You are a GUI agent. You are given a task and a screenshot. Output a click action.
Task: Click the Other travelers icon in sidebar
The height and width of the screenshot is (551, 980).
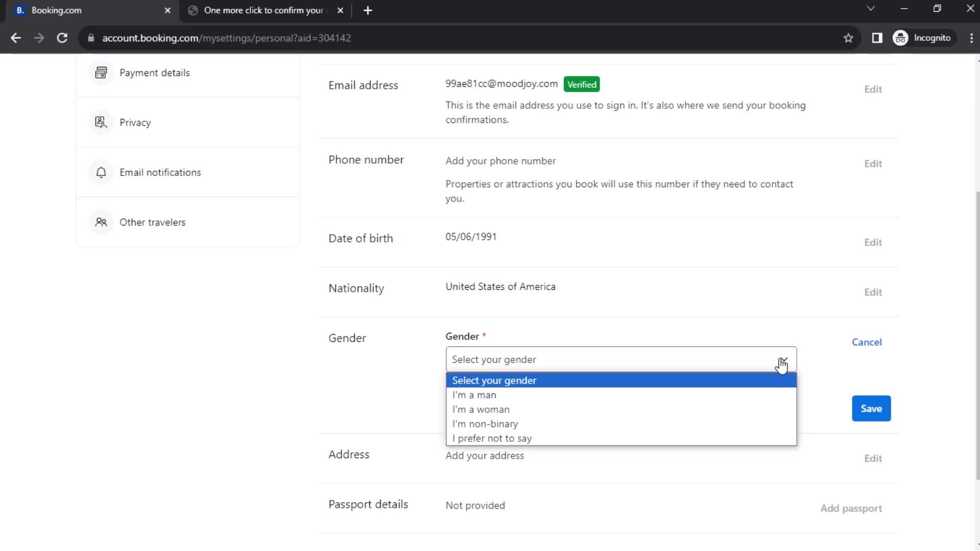click(x=100, y=222)
